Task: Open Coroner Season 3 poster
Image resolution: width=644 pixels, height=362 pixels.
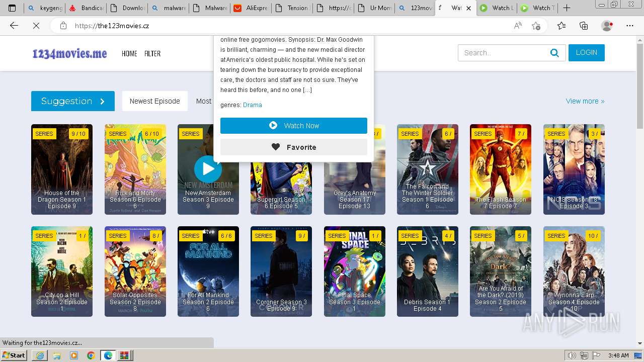Action: 281,271
